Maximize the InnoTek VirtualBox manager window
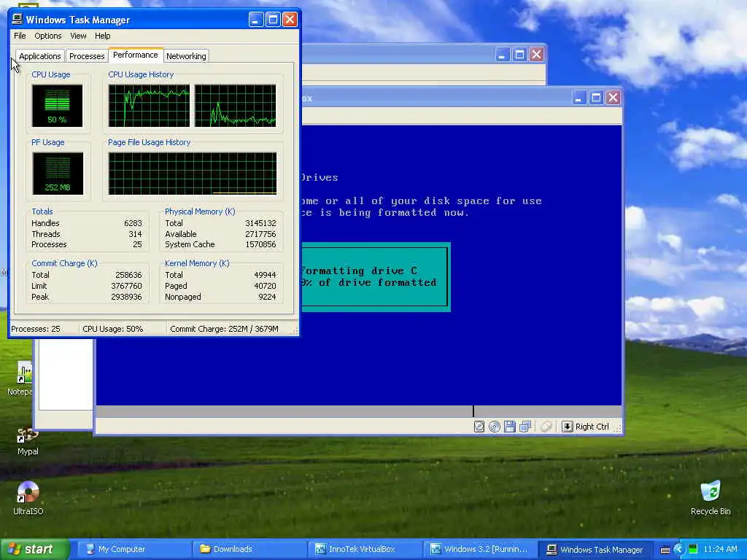Viewport: 747px width, 560px height. [519, 54]
